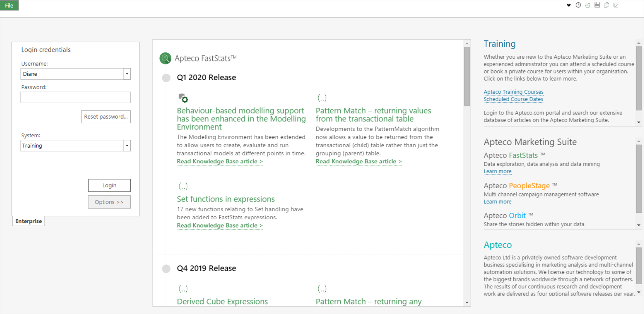Image resolution: width=644 pixels, height=314 pixels.
Task: Open the Apteco Training Courses link
Action: point(513,92)
